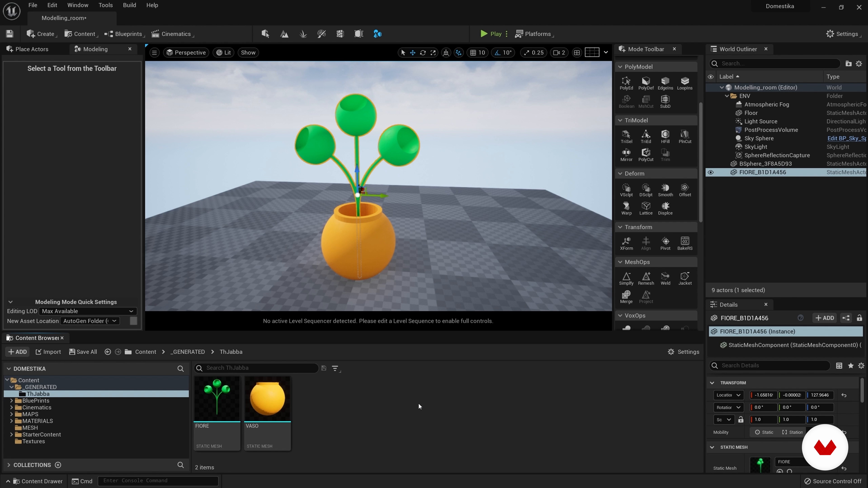Open the PolyCut tool

pos(646,155)
